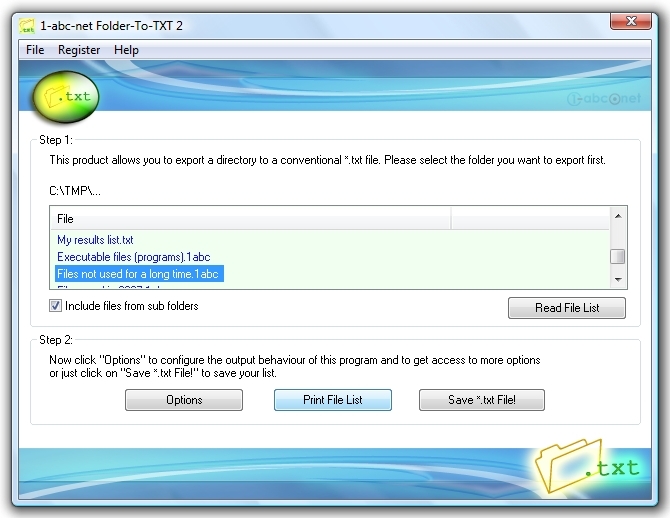Open the Register menu

(x=79, y=50)
